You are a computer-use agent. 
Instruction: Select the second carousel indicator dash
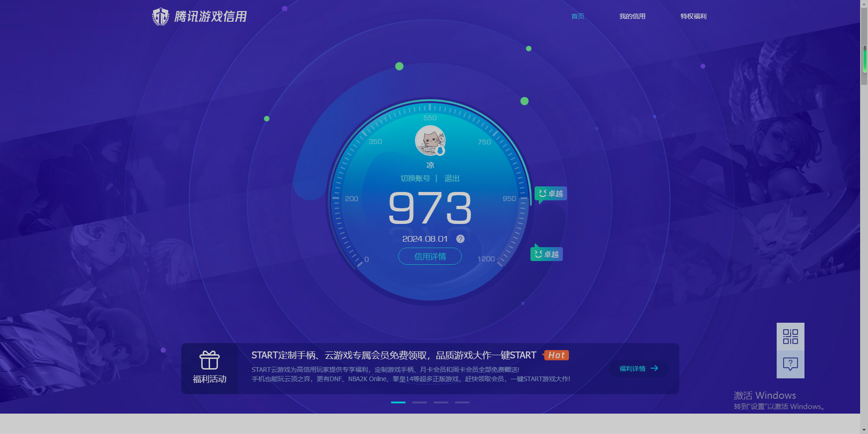tap(420, 402)
